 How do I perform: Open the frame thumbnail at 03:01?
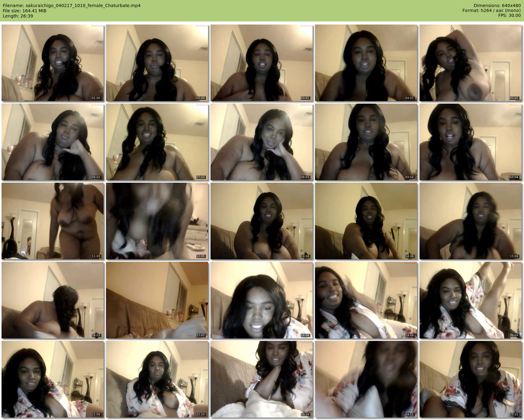[262, 63]
